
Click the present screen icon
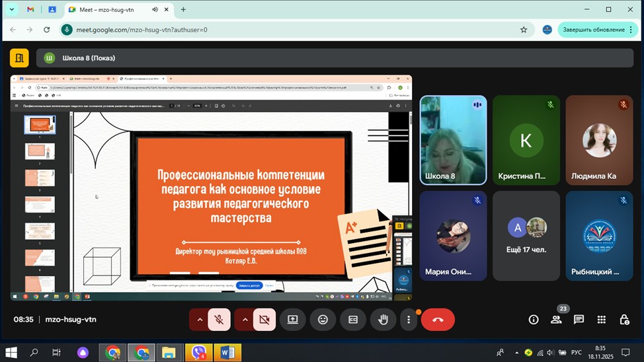[x=292, y=320]
